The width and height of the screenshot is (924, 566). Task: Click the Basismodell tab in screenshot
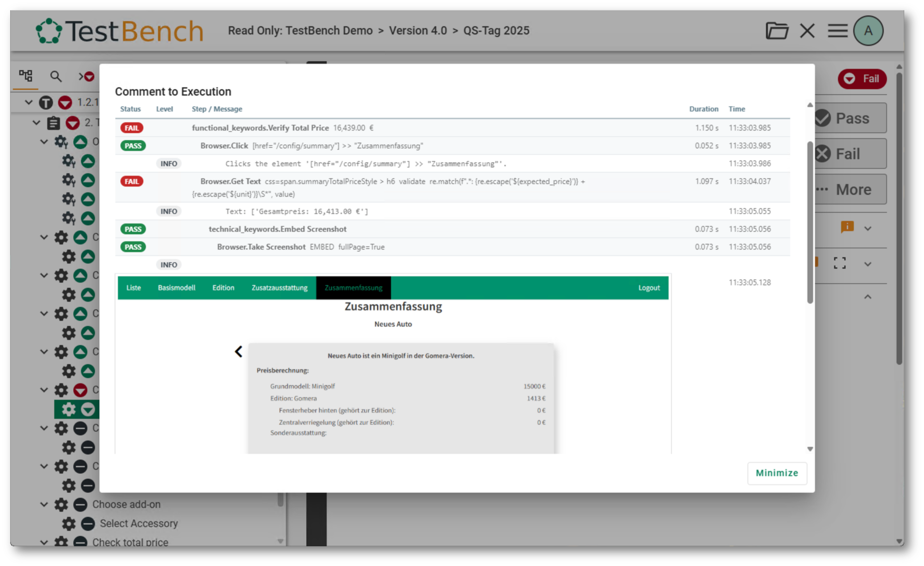(177, 288)
